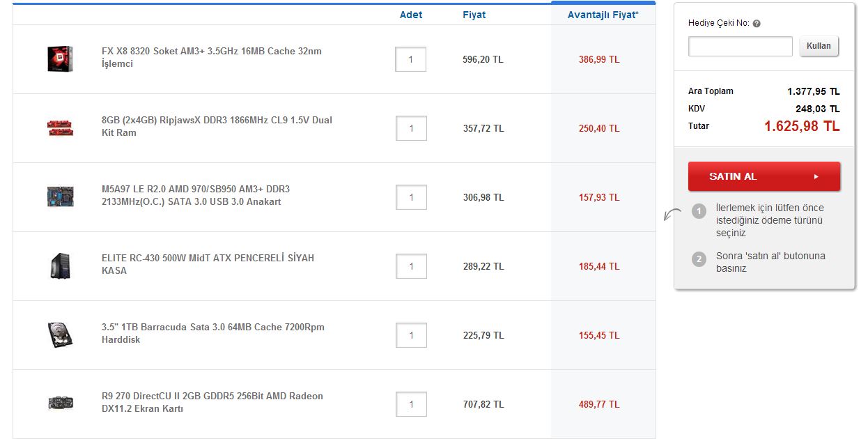Click the Kullan button
Image resolution: width=868 pixels, height=439 pixels.
819,46
